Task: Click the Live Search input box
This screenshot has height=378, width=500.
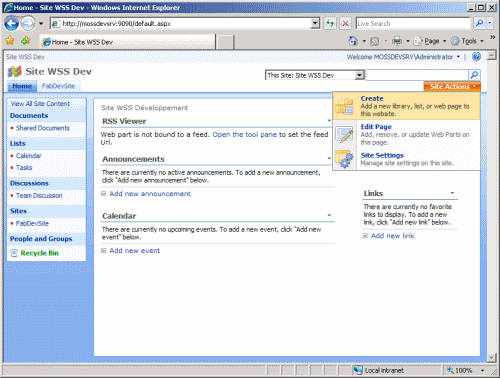Action: (x=413, y=24)
